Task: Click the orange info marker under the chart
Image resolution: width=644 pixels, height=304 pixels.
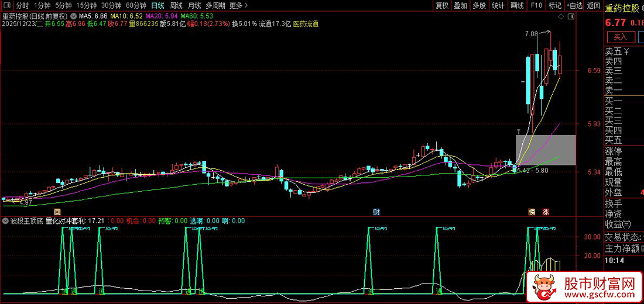Action: (57, 212)
